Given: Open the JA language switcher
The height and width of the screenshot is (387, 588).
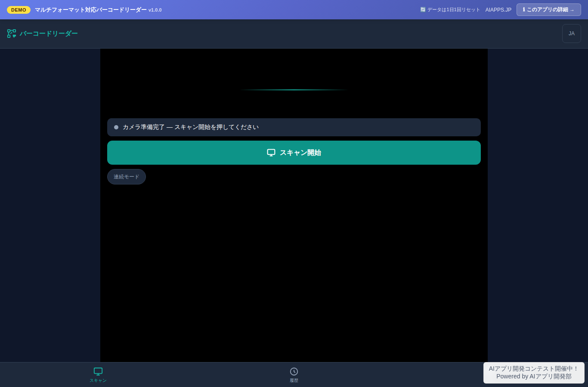Looking at the screenshot, I should tap(572, 34).
